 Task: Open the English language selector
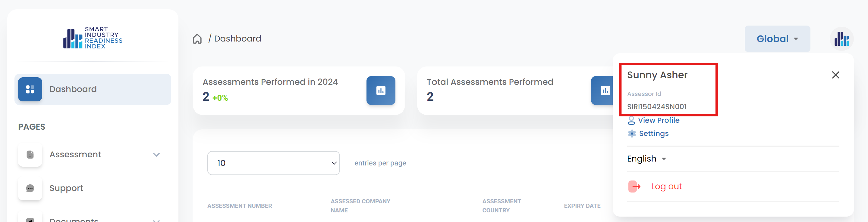[646, 159]
